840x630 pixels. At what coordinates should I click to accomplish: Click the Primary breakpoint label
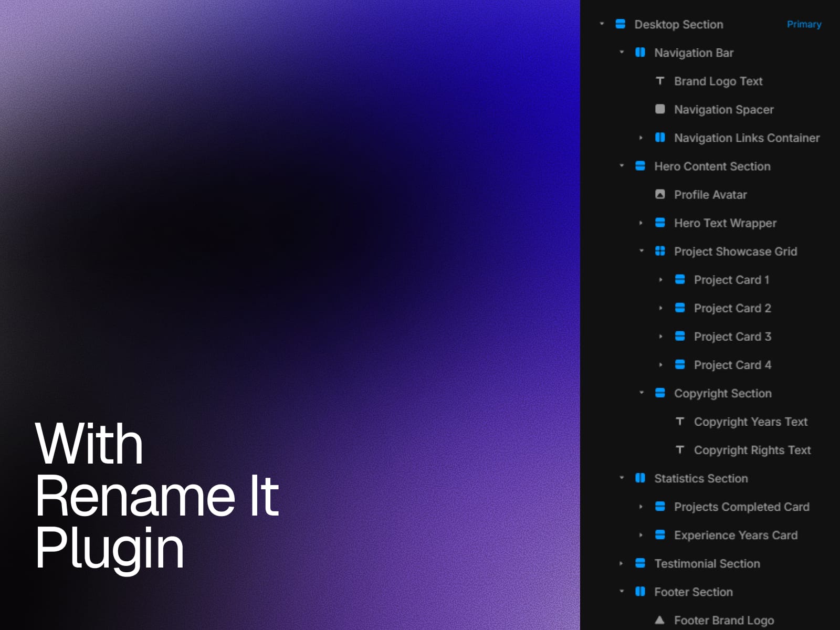(x=804, y=24)
